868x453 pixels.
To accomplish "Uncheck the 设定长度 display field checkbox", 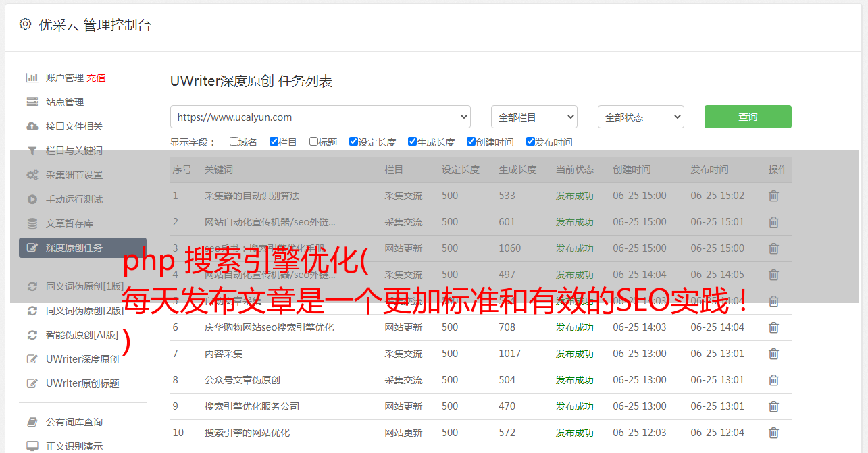I will 353,142.
